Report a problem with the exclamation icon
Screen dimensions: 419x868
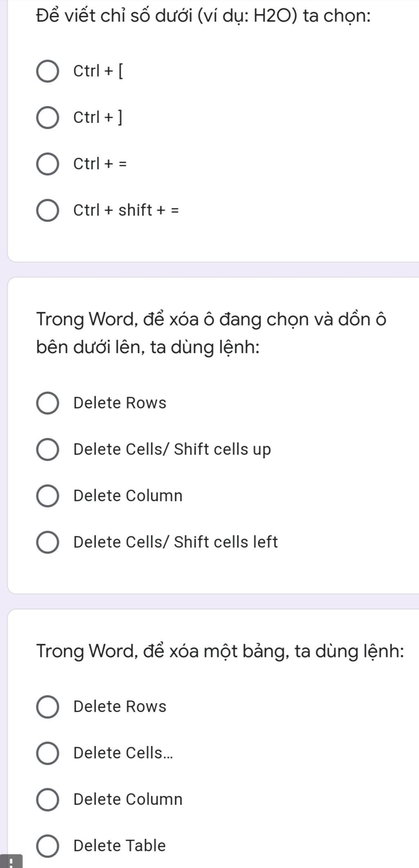[x=11, y=863]
